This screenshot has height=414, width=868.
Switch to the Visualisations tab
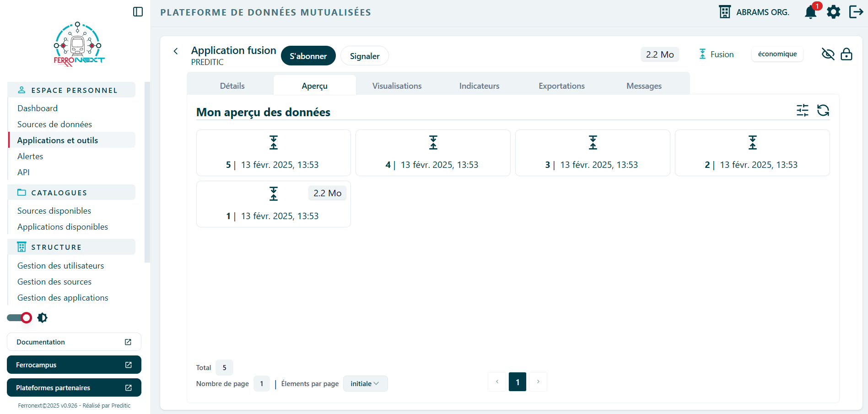(x=397, y=86)
